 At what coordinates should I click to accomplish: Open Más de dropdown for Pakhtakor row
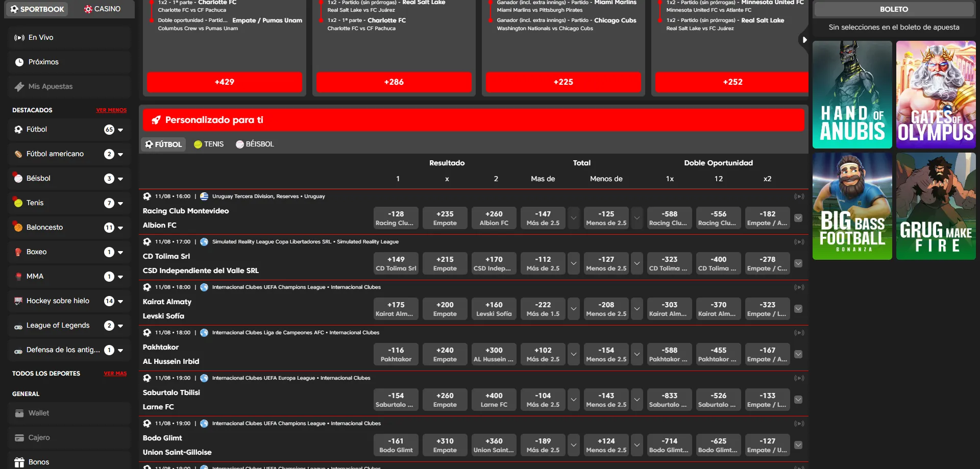(x=574, y=354)
